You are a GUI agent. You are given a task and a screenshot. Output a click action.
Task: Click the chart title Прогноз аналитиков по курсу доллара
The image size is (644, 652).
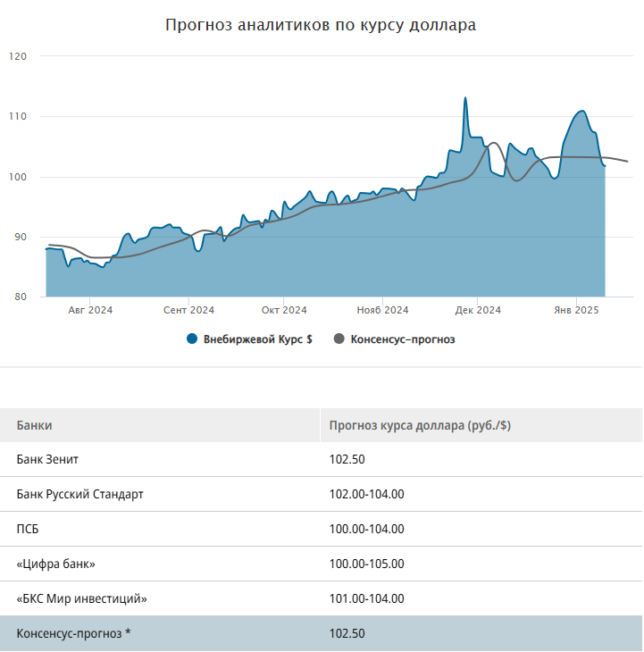click(321, 25)
